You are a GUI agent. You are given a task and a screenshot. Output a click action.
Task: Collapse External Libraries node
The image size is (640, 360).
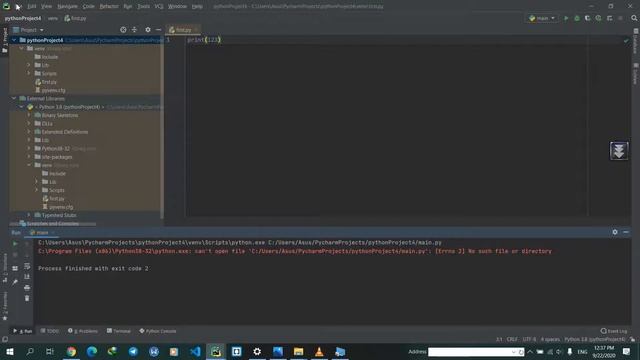tap(14, 98)
